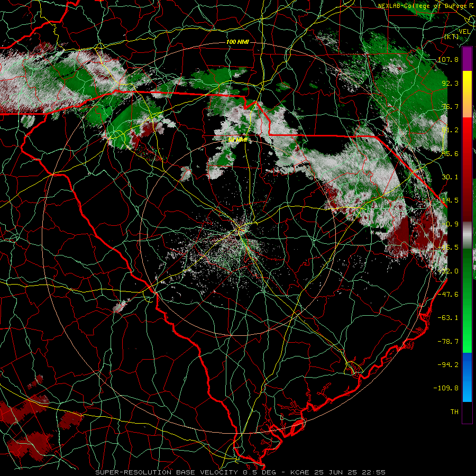Select the 92.3 velocity scale value
476x476 pixels.
(x=450, y=83)
